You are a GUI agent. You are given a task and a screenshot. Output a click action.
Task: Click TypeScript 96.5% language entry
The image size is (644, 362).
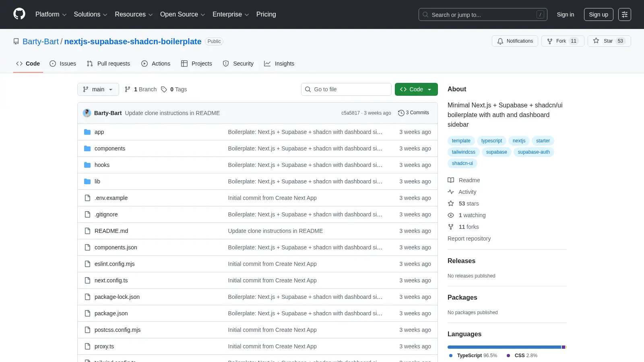click(x=473, y=356)
